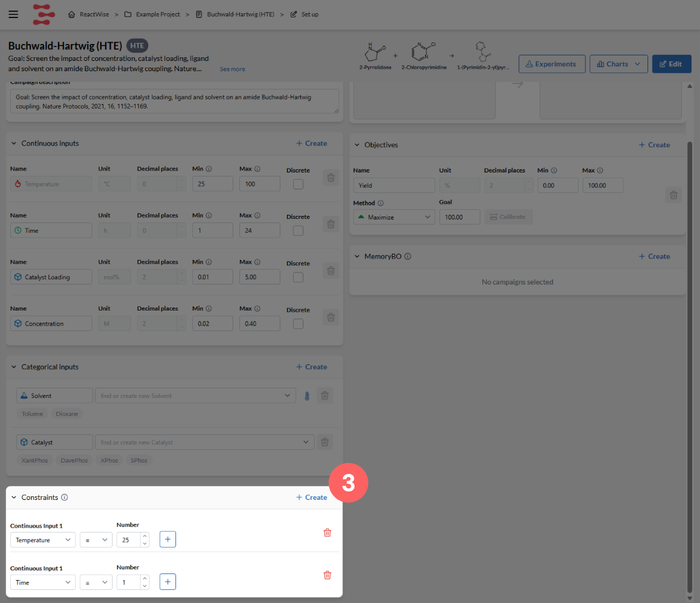Image resolution: width=700 pixels, height=603 pixels.
Task: Create a new continuous input
Action: pos(312,144)
